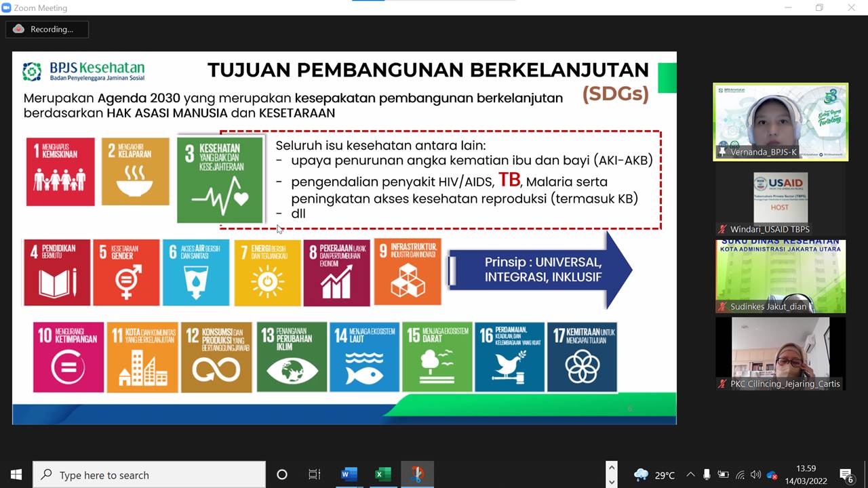Open the Wi-Fi network tray icon

(740, 475)
